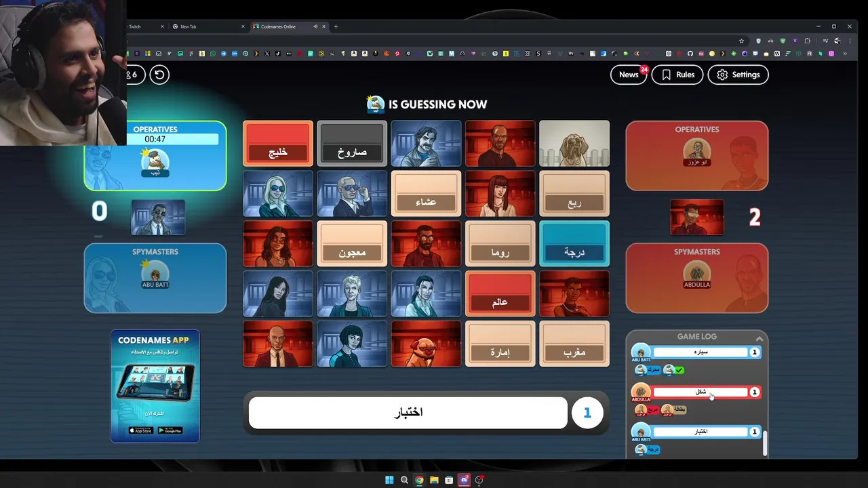Open the Windows Start menu
868x488 pixels.
click(389, 480)
